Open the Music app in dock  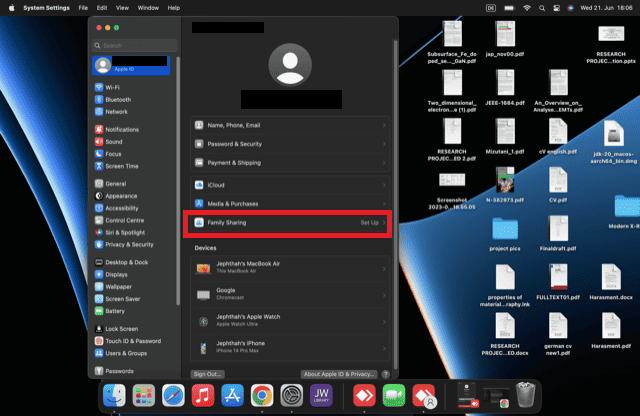(204, 395)
